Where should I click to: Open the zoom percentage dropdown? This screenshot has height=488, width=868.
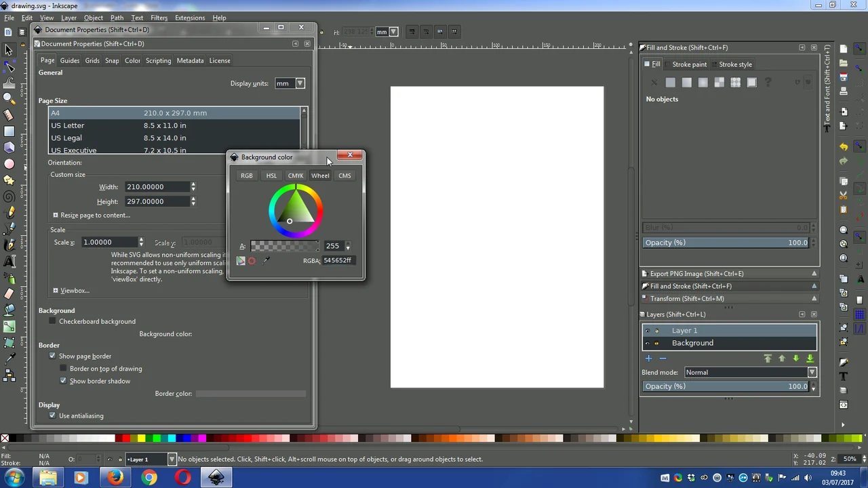850,459
